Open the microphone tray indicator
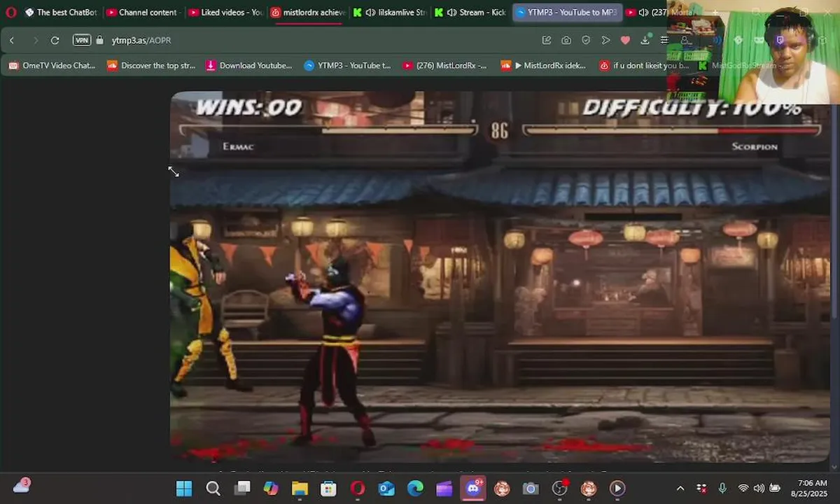 pyautogui.click(x=722, y=488)
